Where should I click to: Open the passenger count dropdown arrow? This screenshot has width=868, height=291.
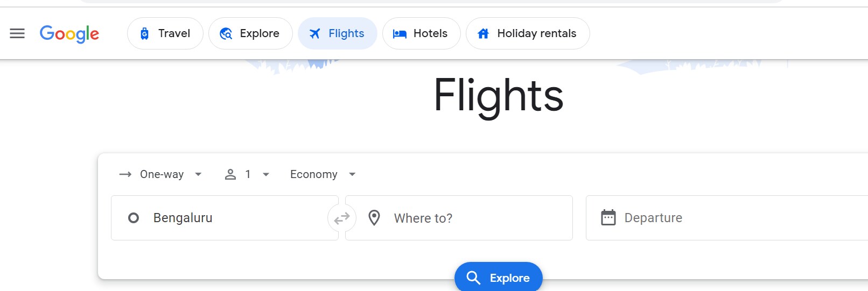(x=266, y=174)
